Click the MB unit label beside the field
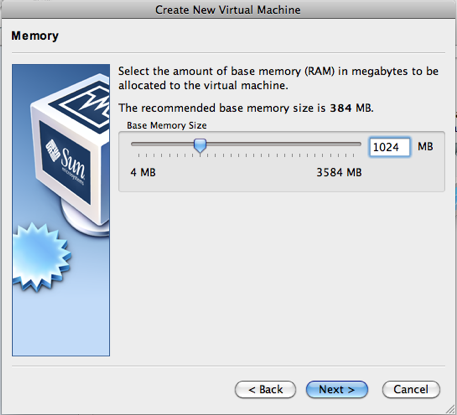Viewport: 457px width, 415px height. [425, 146]
